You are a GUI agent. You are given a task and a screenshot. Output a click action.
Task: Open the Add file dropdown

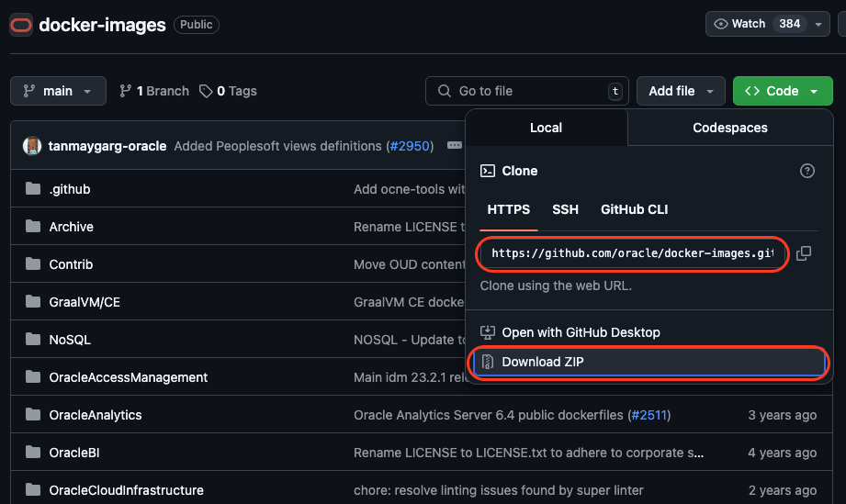[681, 91]
